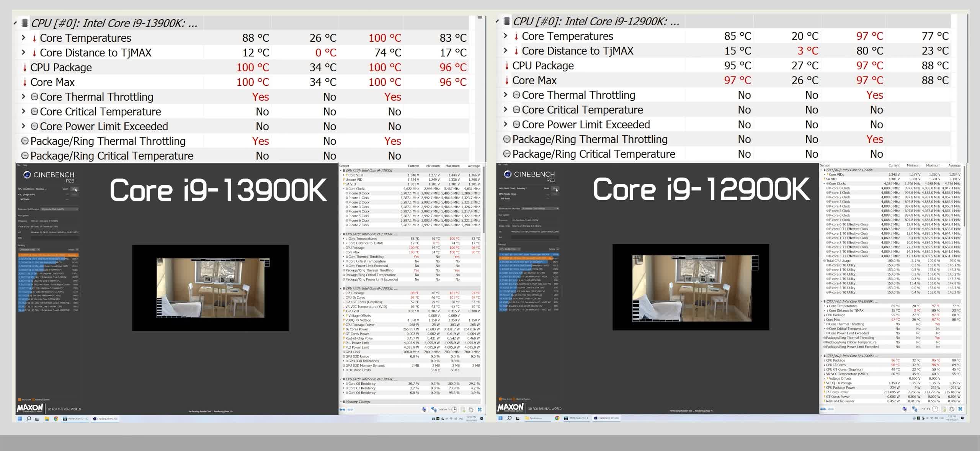Close HWiNFO sensors via X icon, 12900K window

960,409
